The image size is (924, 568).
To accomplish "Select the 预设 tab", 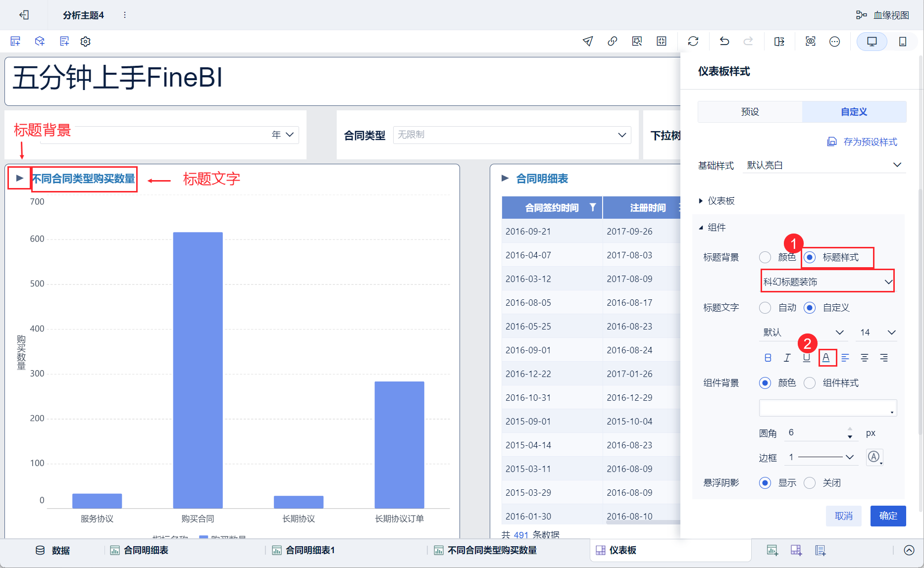I will tap(750, 112).
